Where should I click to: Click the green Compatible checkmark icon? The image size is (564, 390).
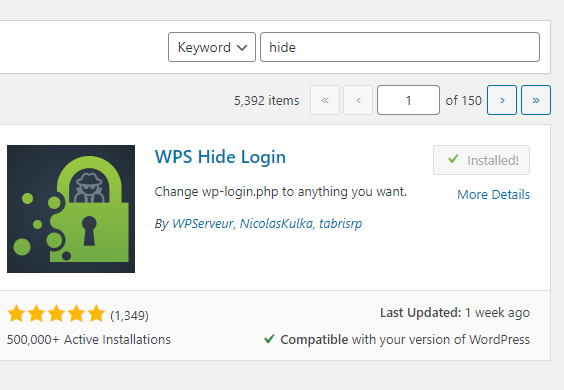point(269,339)
